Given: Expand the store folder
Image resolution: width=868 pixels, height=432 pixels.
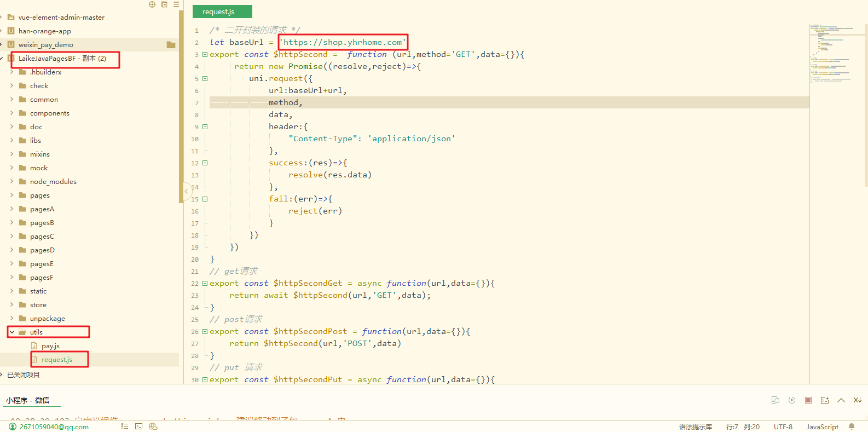Looking at the screenshot, I should coord(12,305).
